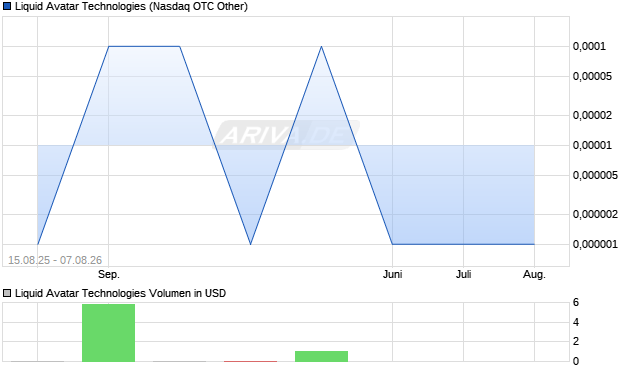Viewport: 620px width, 371px height.
Task: Click the short green volume bar
Action: (321, 356)
